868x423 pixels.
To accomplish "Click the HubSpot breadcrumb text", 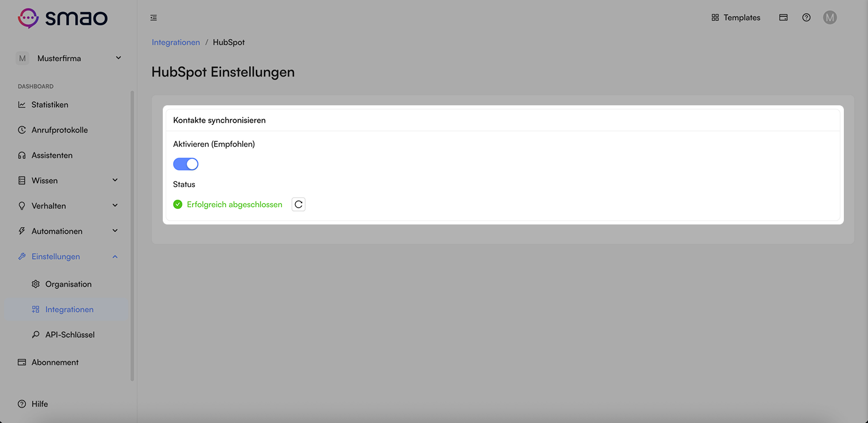I will 228,43.
